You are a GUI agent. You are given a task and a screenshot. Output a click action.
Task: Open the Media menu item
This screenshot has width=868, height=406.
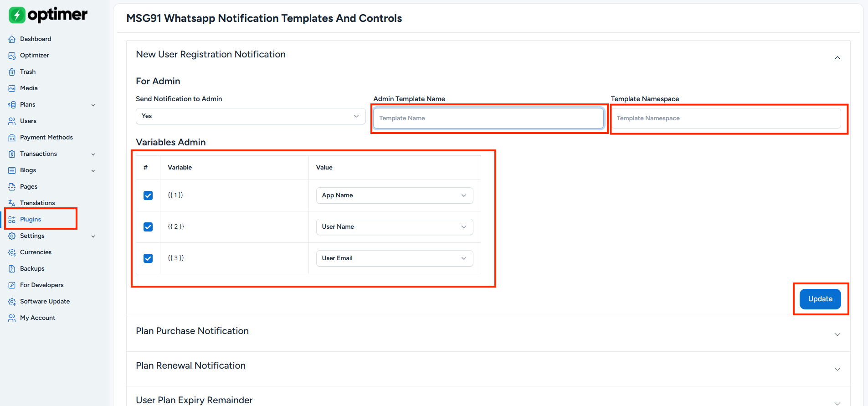coord(29,88)
